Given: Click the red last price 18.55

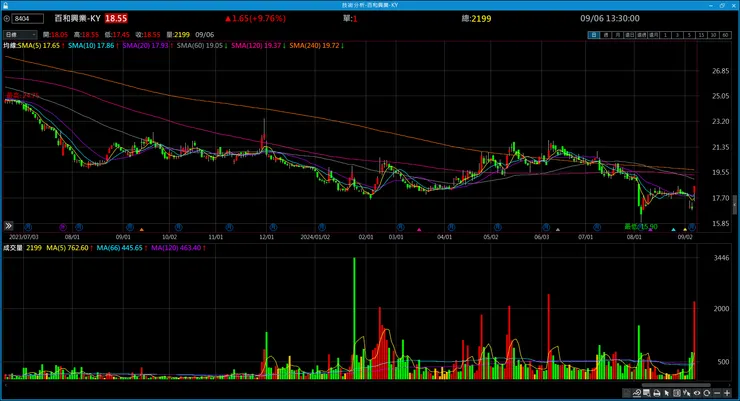Looking at the screenshot, I should (116, 18).
